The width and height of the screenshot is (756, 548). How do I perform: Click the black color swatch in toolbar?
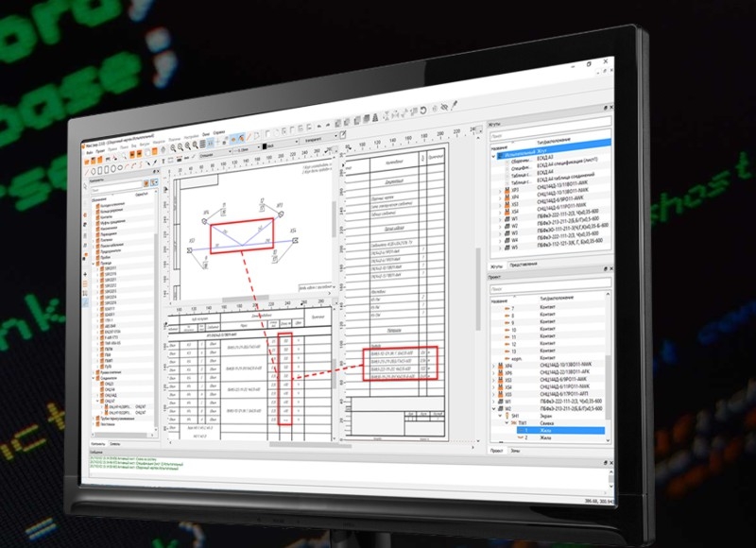265,146
